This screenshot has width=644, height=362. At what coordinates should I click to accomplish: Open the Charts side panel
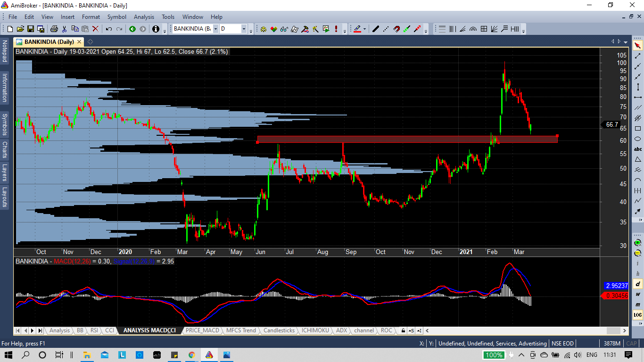click(x=5, y=149)
